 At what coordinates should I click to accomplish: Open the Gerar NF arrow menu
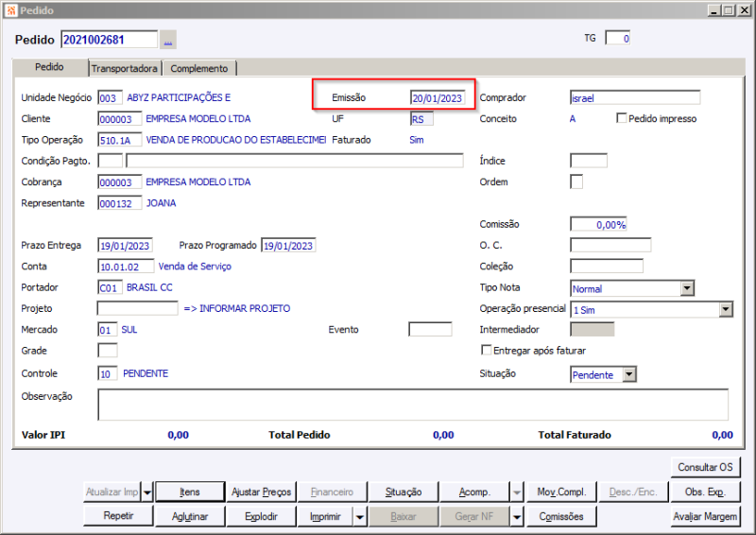pos(517,517)
